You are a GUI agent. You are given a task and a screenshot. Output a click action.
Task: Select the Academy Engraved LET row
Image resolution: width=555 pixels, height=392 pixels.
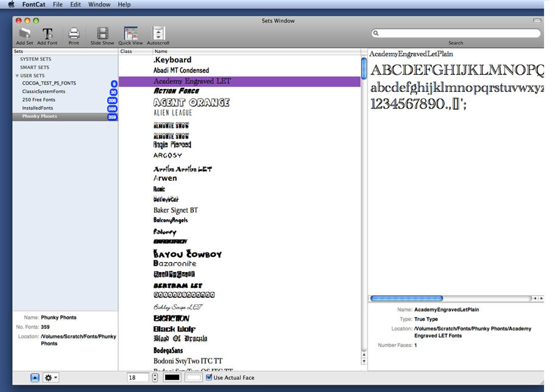(239, 82)
